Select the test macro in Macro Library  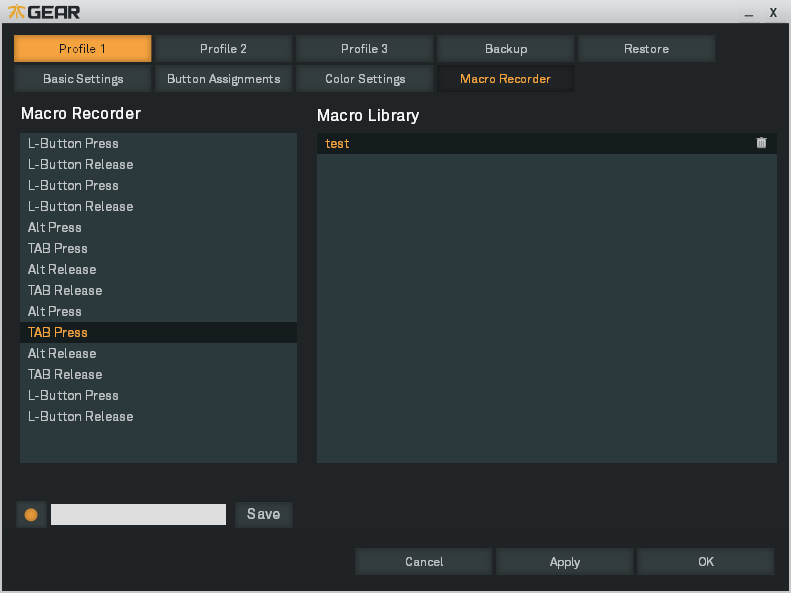(x=338, y=144)
